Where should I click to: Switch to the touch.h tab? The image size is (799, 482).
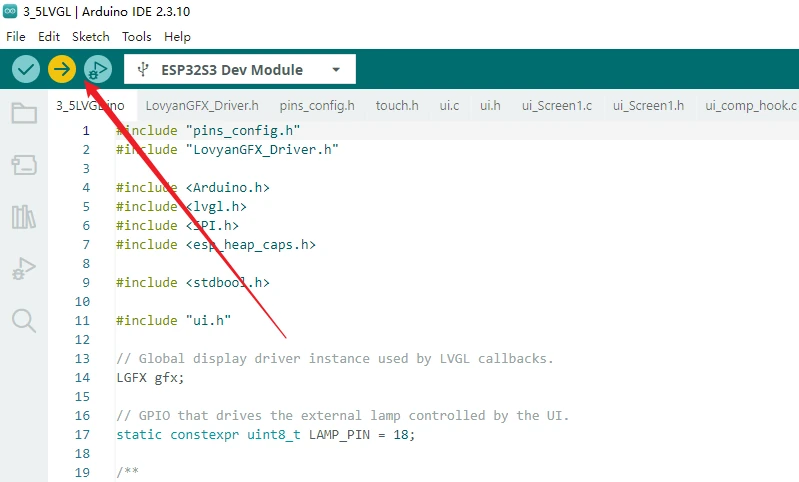pos(397,105)
